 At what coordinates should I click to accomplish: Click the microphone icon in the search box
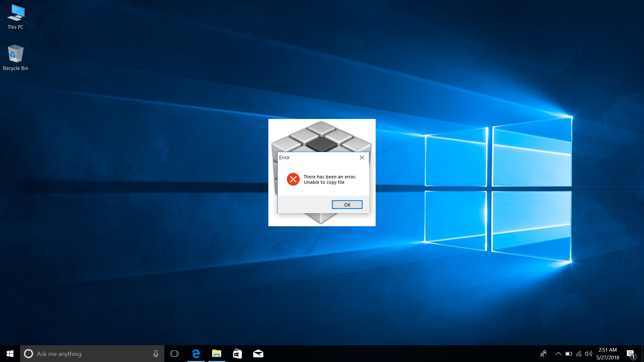coord(156,354)
